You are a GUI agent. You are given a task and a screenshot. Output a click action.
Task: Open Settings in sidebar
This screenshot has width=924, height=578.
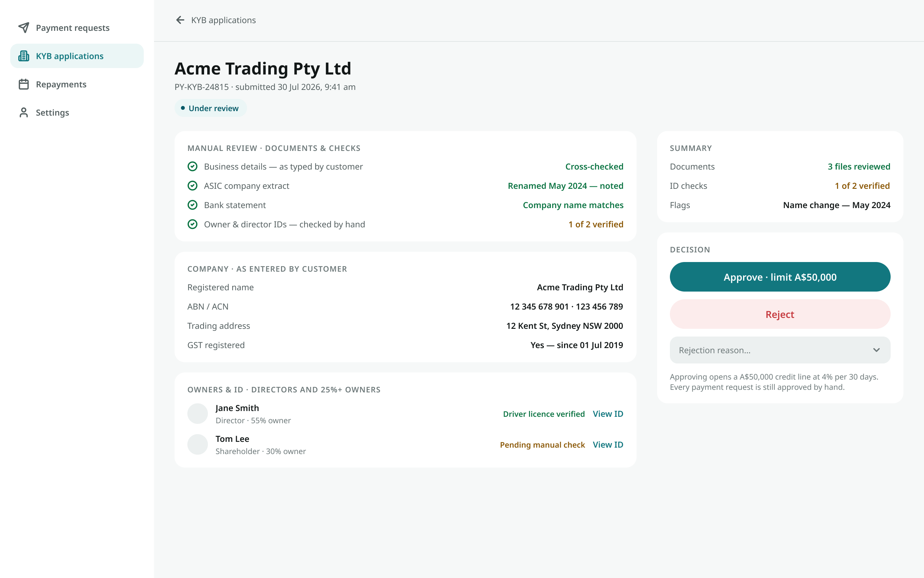[77, 112]
